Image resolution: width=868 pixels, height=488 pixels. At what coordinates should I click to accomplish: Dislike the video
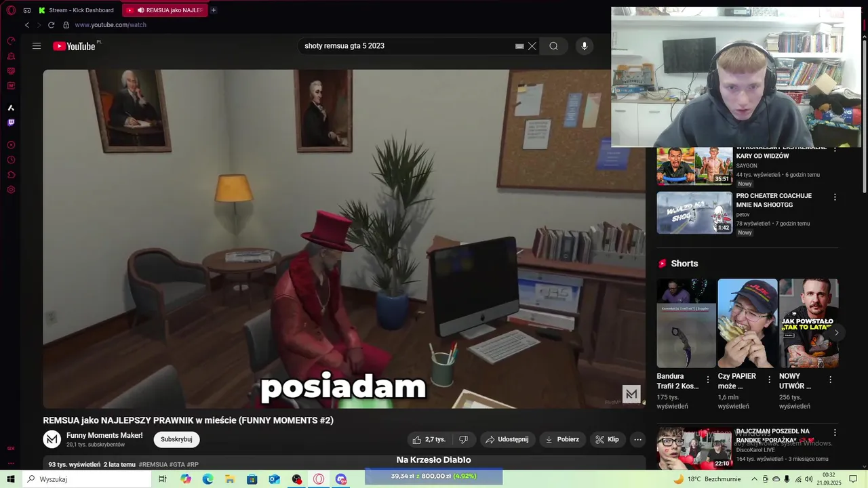coord(464,439)
